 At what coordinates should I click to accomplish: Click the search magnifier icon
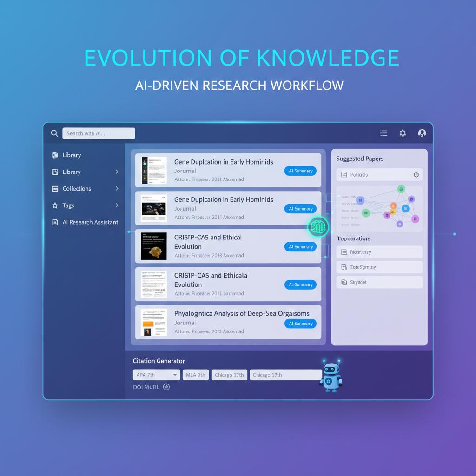(54, 133)
